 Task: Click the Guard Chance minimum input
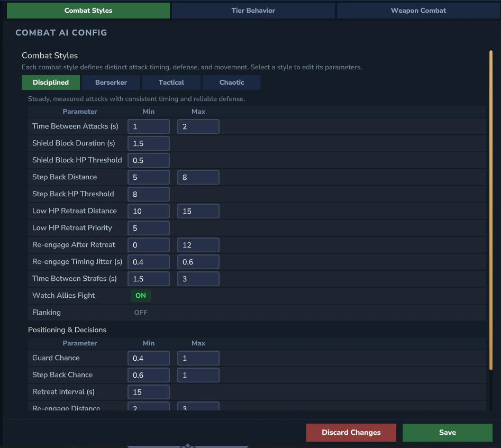[x=148, y=358]
